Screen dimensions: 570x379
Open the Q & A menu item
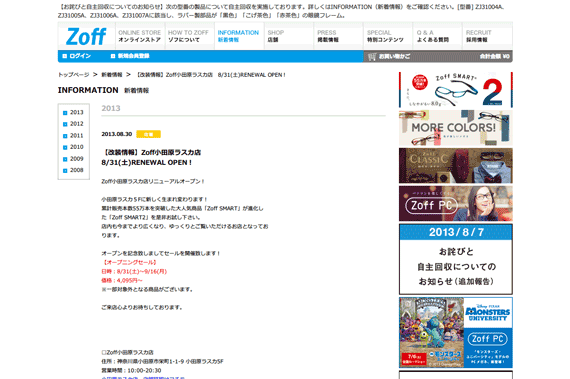pos(437,36)
